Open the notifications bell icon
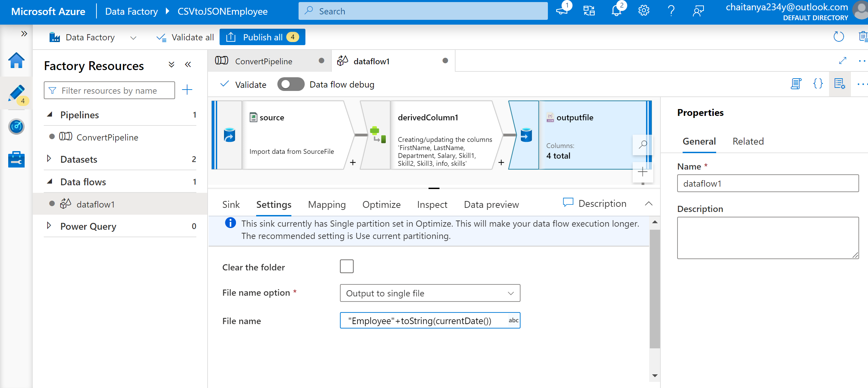Image resolution: width=868 pixels, height=388 pixels. point(616,11)
